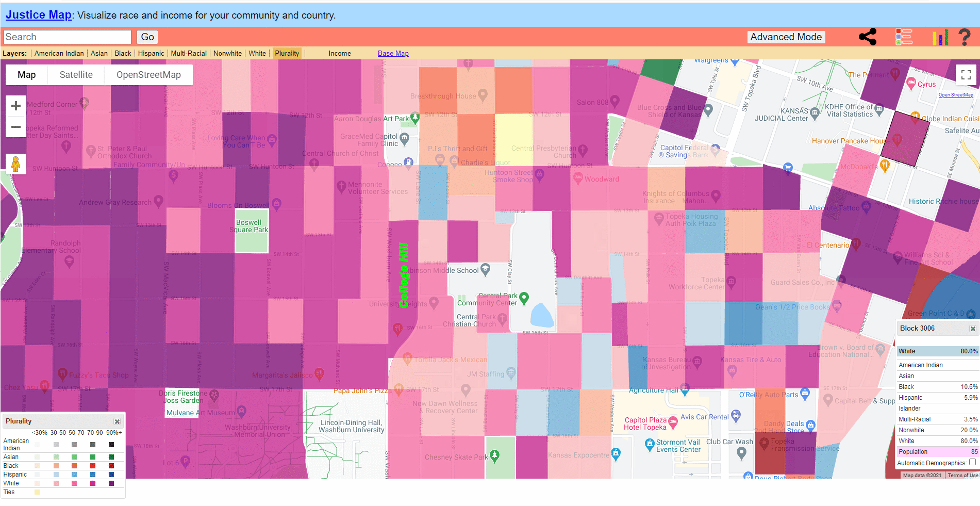Open the legend list icon
The image size is (980, 506).
click(904, 37)
